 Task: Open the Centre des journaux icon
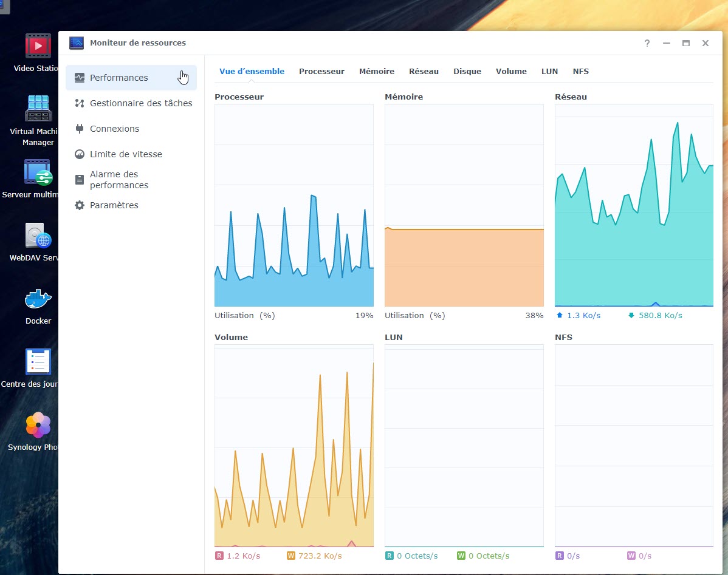point(38,362)
